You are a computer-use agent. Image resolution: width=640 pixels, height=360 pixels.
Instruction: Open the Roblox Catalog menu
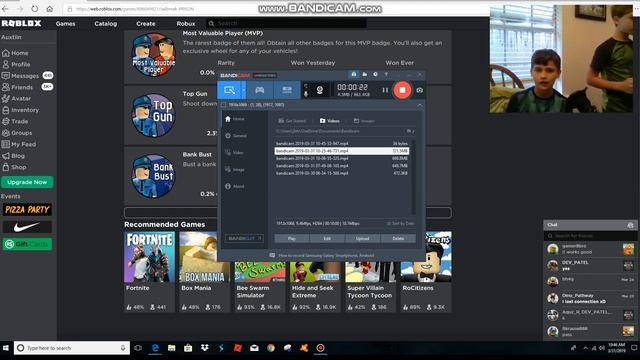click(x=105, y=24)
